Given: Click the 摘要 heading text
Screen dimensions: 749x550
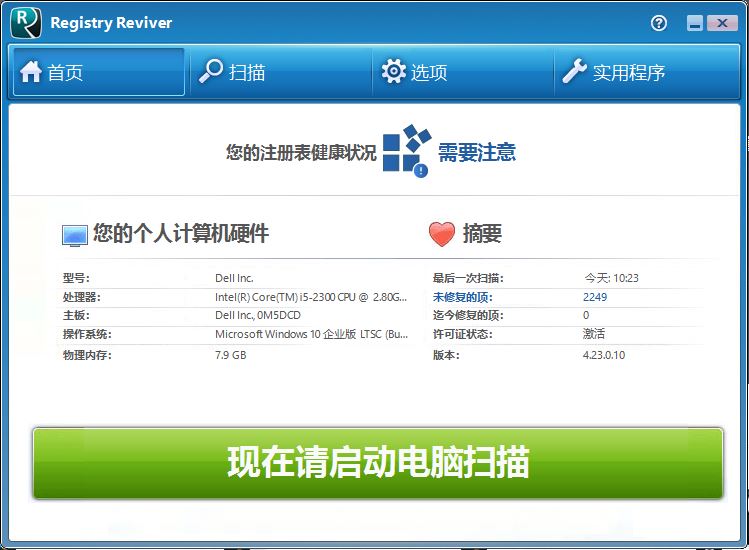Looking at the screenshot, I should [482, 234].
